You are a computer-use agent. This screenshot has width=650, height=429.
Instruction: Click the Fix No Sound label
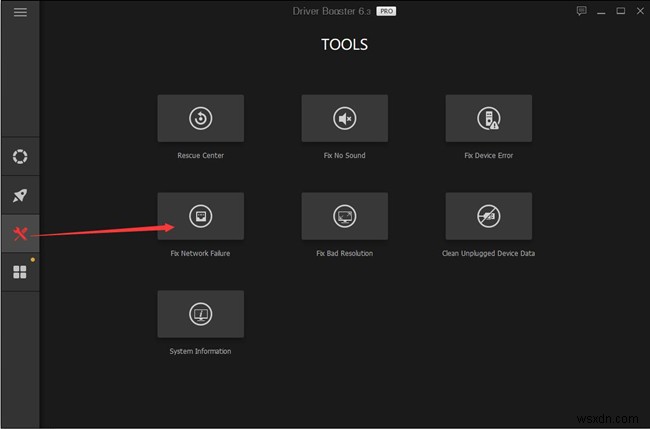pos(344,155)
